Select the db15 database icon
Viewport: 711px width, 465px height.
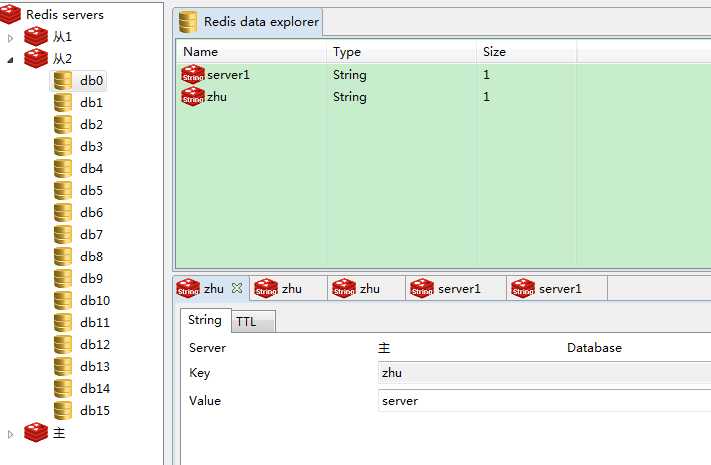63,411
